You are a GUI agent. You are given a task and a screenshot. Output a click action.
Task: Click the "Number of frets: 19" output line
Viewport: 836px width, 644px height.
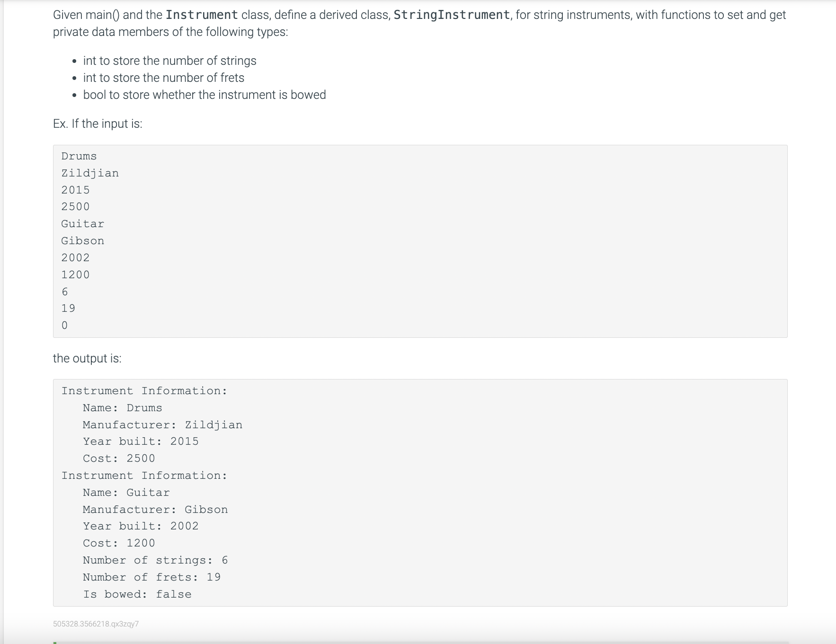point(151,577)
